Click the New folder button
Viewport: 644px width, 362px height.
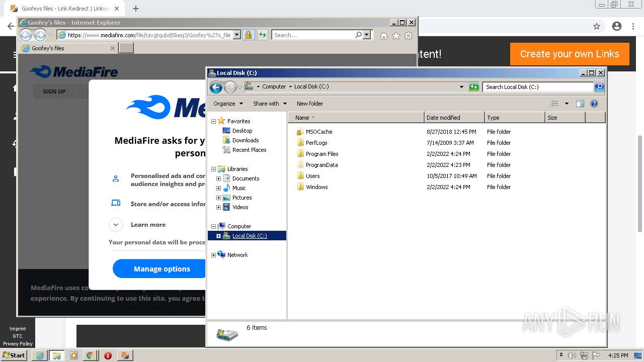point(310,104)
